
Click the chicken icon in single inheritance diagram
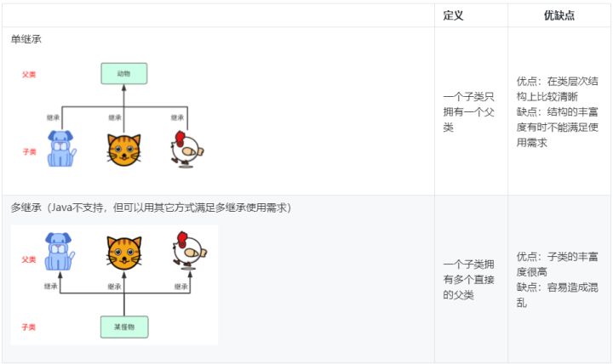pos(186,149)
